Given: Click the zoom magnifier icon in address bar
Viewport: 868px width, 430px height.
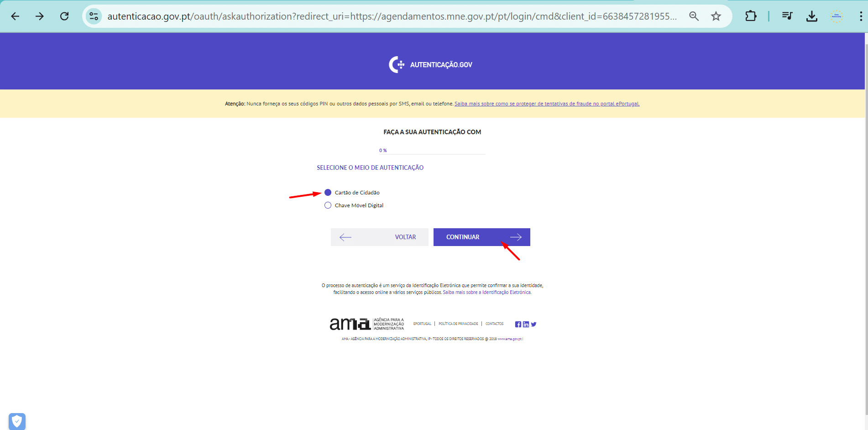Looking at the screenshot, I should click(x=694, y=16).
